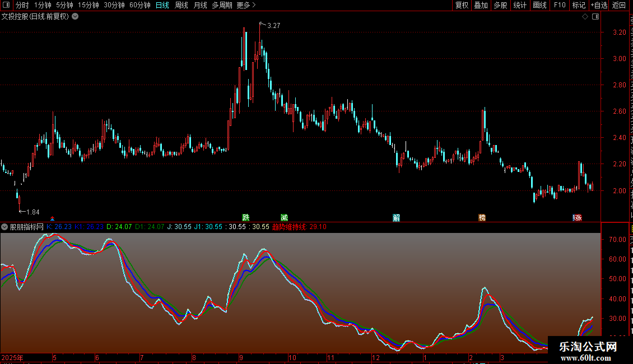The height and width of the screenshot is (364, 633).
Task: Select the 日线 daily chart tab
Action: click(x=162, y=5)
